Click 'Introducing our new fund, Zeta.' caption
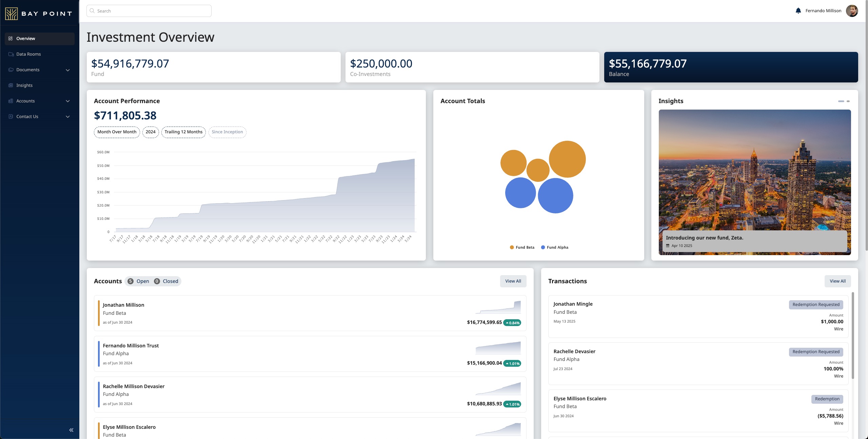Image resolution: width=868 pixels, height=439 pixels. (x=705, y=238)
